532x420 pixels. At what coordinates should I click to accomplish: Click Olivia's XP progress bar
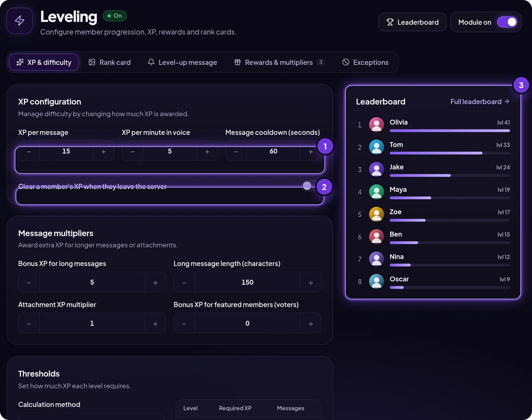click(x=450, y=131)
